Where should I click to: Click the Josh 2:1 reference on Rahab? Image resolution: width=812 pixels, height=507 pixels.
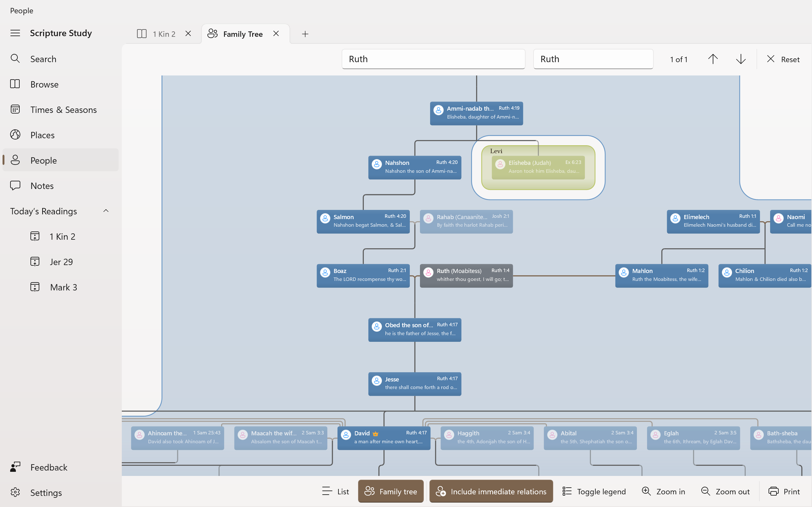[x=501, y=216]
